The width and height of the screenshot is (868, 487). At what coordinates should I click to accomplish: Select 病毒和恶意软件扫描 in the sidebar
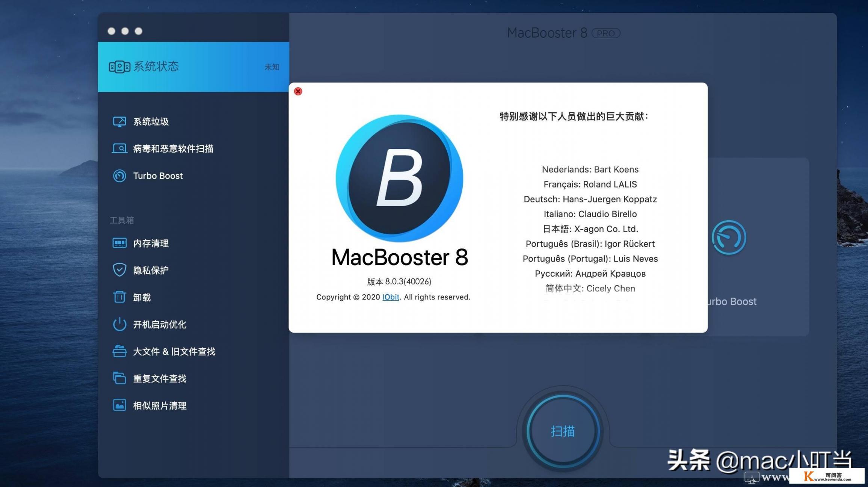click(x=174, y=149)
